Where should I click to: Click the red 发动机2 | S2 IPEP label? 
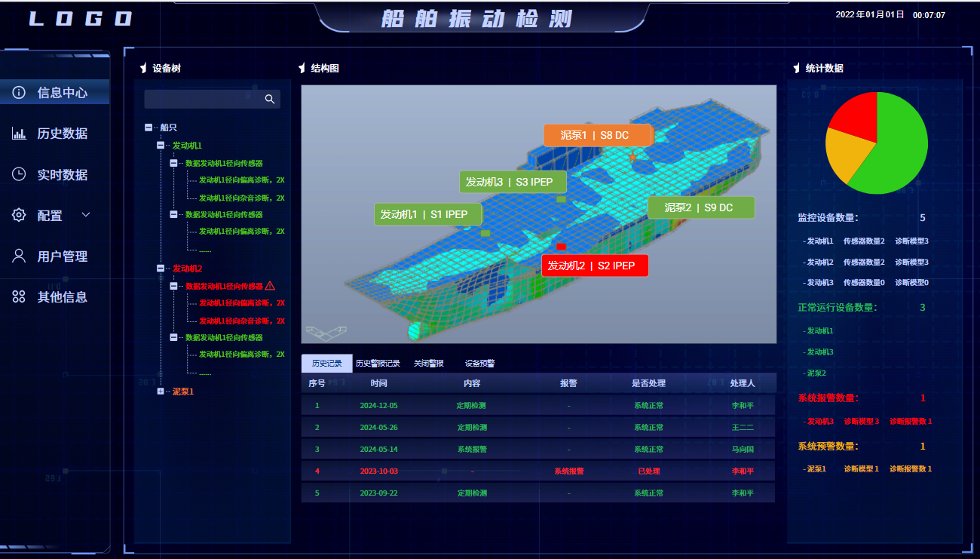(594, 266)
